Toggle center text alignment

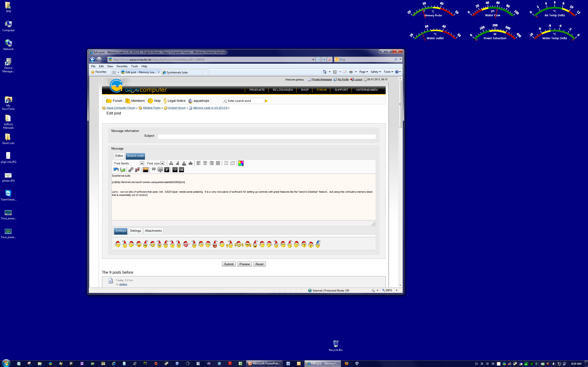[x=205, y=163]
